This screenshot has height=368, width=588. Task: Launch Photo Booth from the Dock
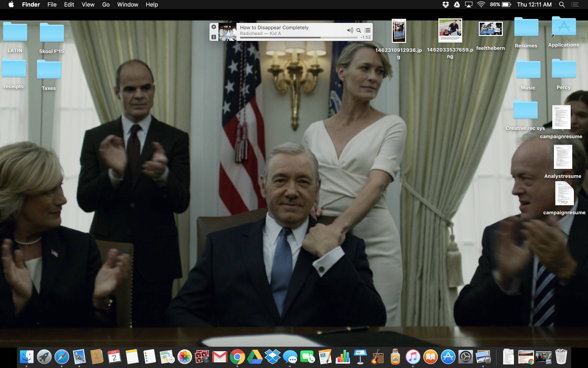click(x=202, y=357)
